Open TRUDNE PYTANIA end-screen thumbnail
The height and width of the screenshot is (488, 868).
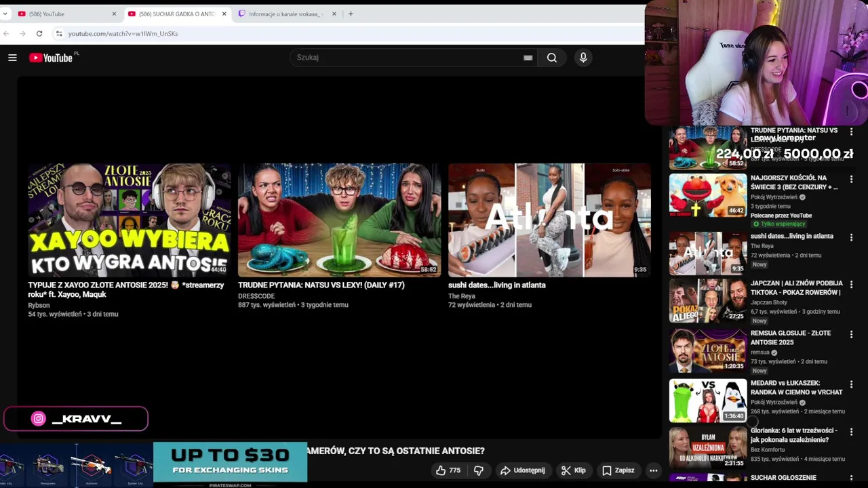click(339, 220)
